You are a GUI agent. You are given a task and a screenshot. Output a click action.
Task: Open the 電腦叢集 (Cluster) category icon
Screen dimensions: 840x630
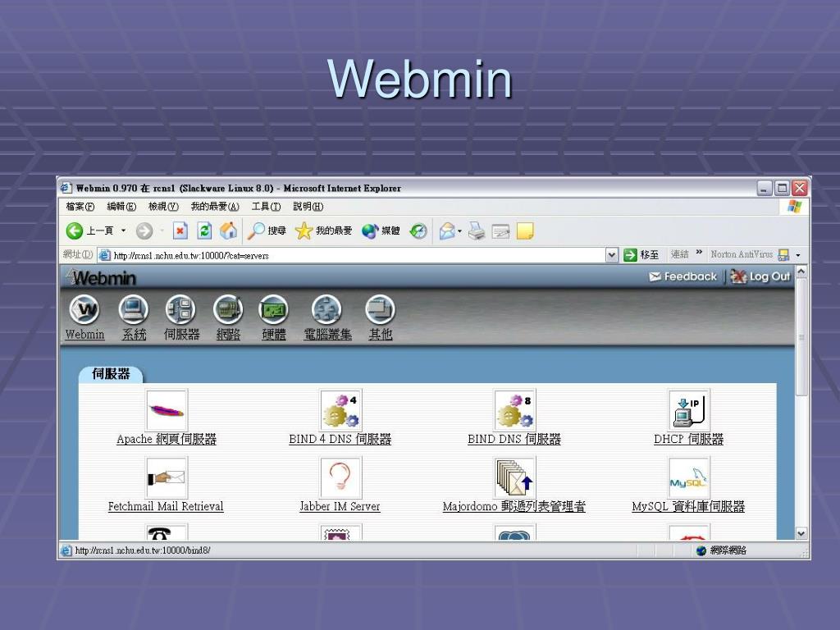pos(326,309)
